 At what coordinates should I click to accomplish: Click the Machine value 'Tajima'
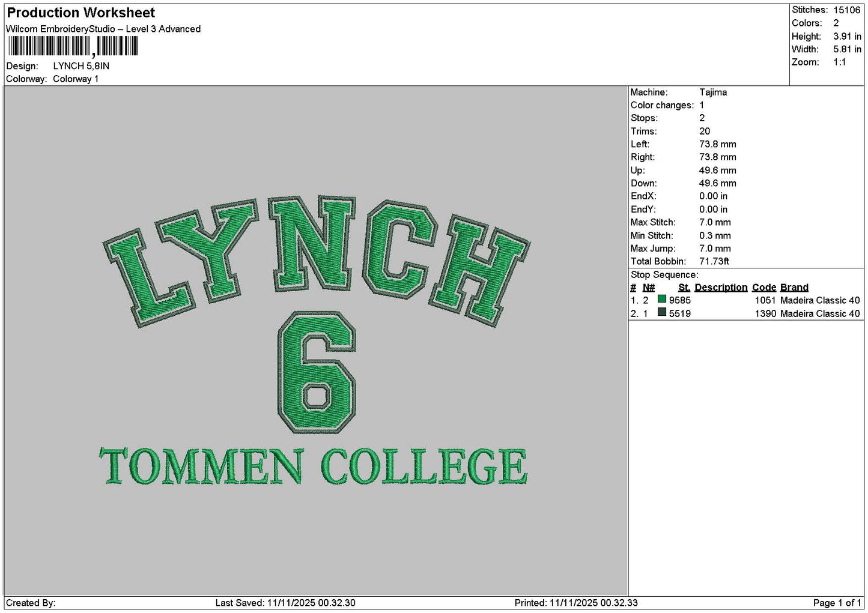point(713,92)
